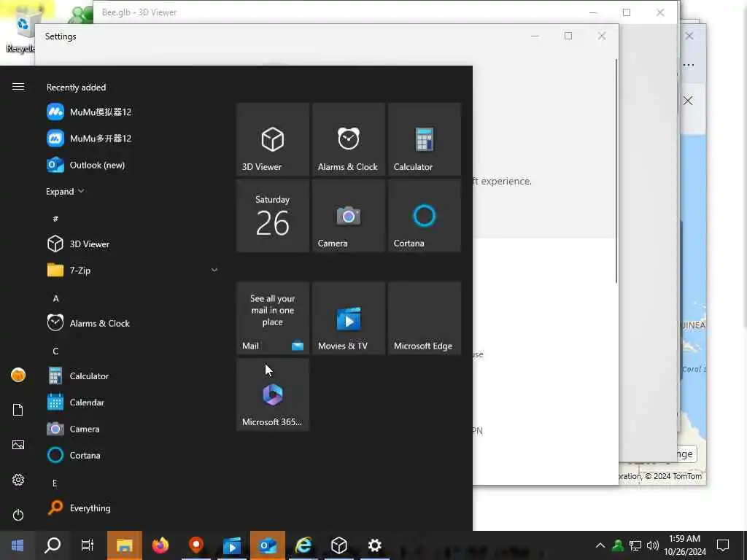The image size is (747, 560).
Task: Open Alarms & Clock in app list
Action: point(133,323)
